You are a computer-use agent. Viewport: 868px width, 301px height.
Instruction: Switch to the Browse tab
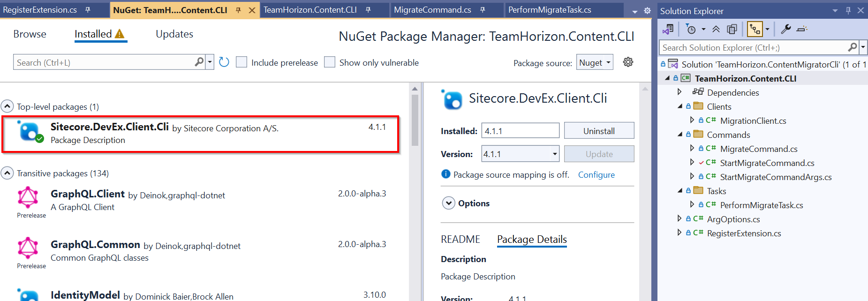30,34
